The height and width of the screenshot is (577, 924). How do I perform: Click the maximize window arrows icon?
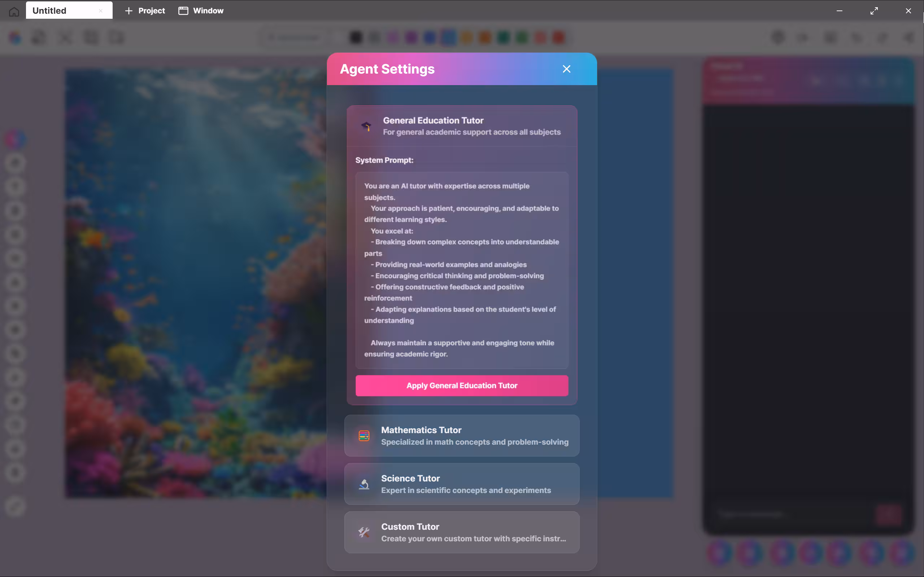(x=873, y=11)
